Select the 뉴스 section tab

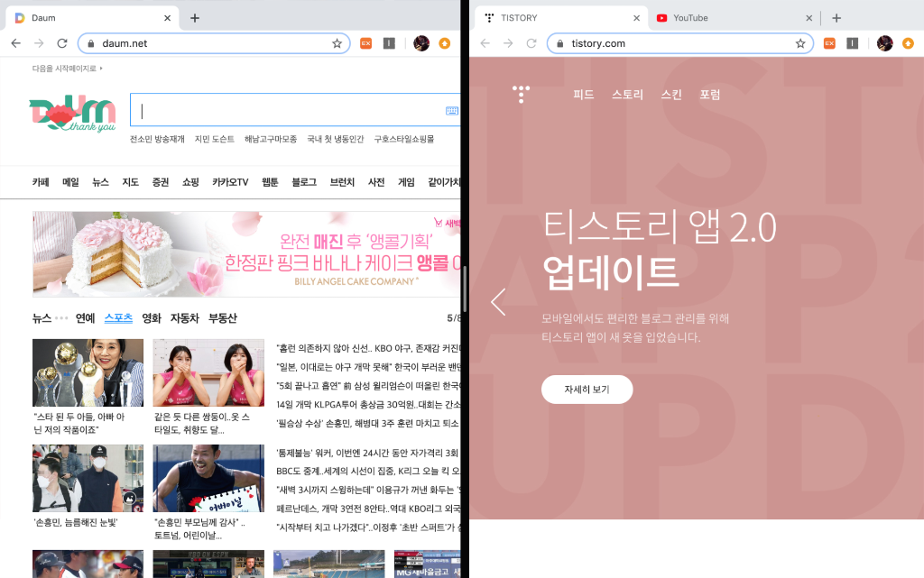point(42,317)
